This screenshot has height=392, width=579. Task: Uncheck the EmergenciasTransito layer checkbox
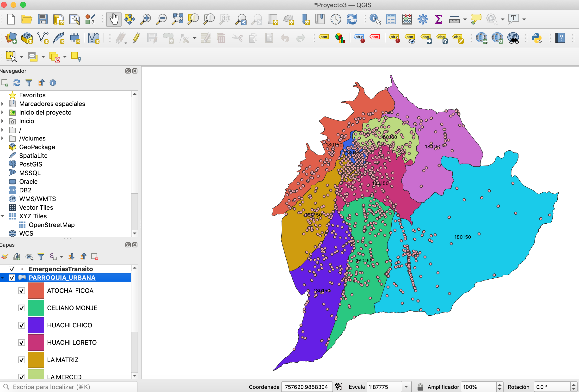[12, 269]
